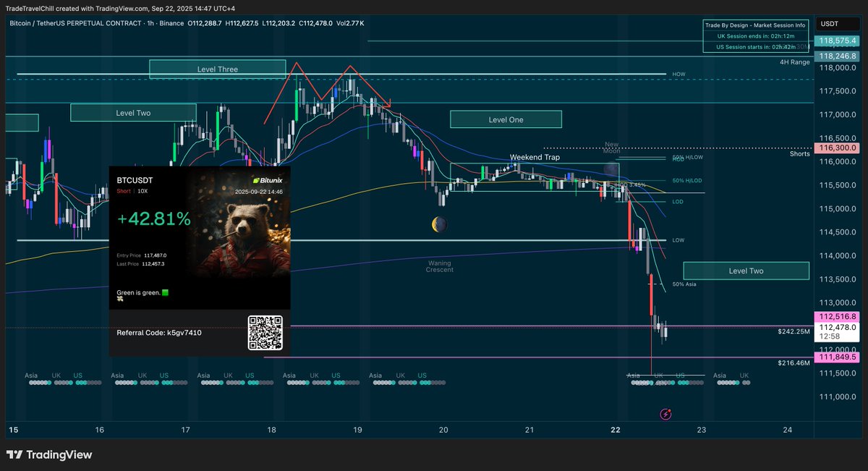Click the 'HOW' line label
The height and width of the screenshot is (471, 868).
coord(678,75)
